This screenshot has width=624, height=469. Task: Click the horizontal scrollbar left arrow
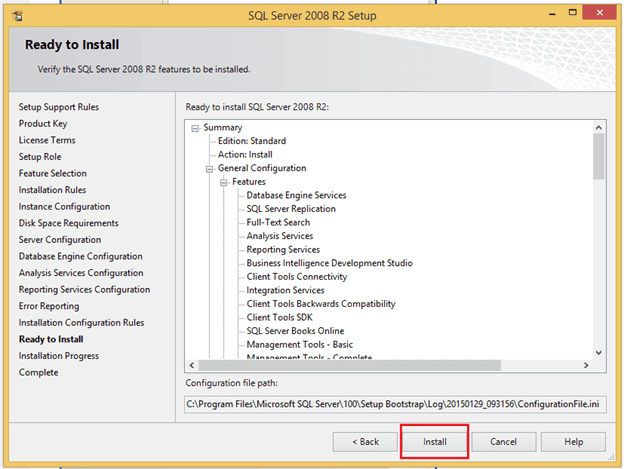pyautogui.click(x=192, y=365)
